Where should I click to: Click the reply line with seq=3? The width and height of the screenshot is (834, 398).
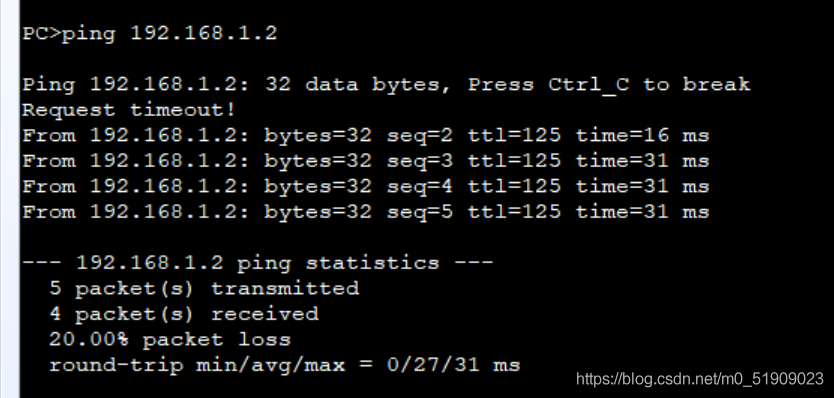point(365,161)
